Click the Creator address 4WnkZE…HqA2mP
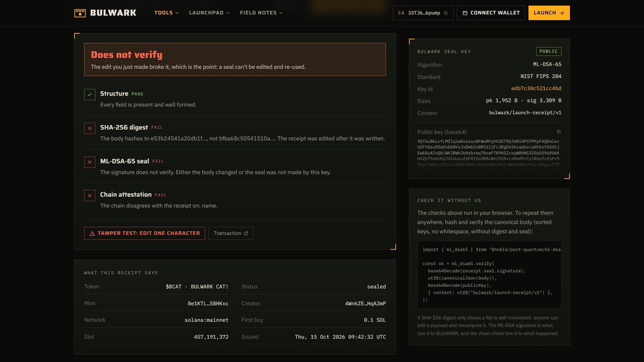The width and height of the screenshot is (644, 362). 365,304
